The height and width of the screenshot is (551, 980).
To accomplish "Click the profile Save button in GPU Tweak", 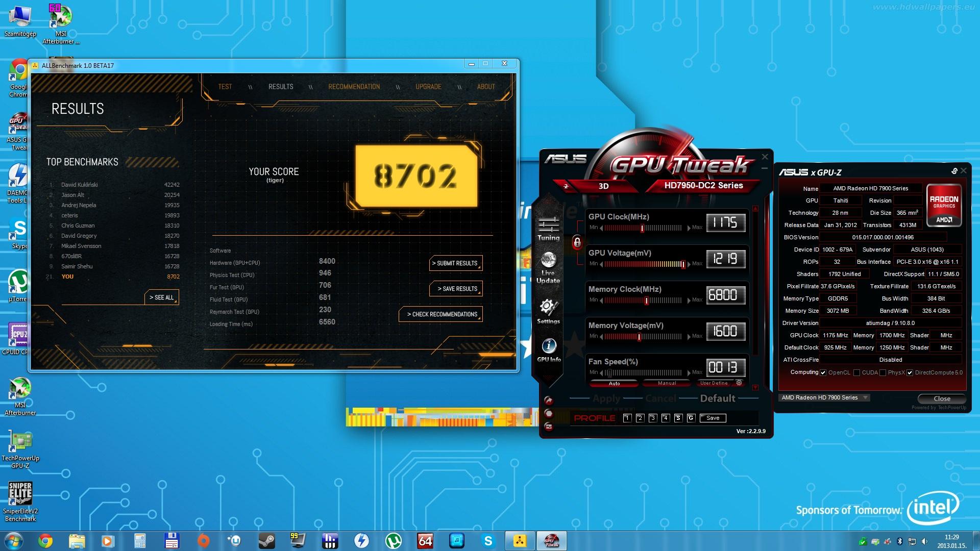I will 713,418.
